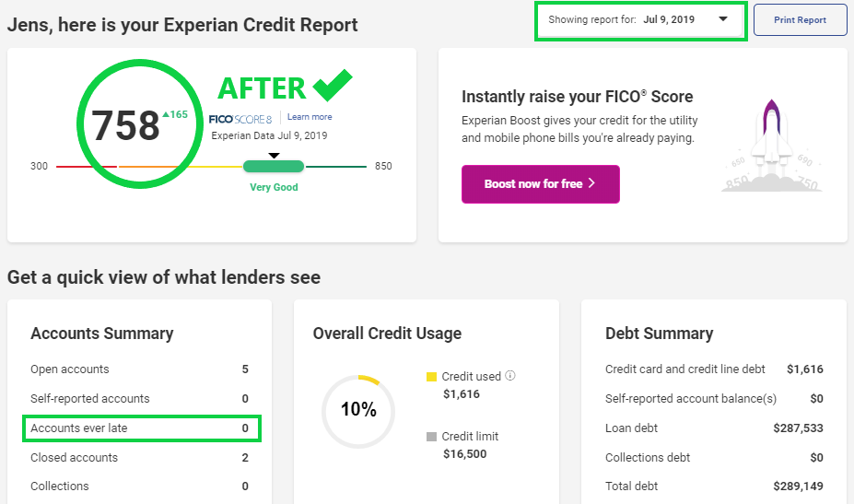Click the 10% credit usage donut chart
Viewport: 854px width, 504px height.
point(358,411)
